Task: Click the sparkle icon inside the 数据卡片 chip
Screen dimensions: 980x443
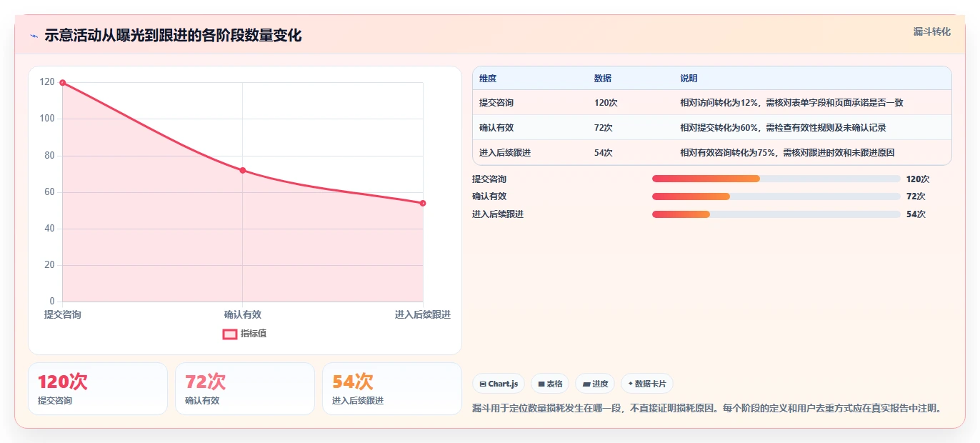Action: (630, 384)
